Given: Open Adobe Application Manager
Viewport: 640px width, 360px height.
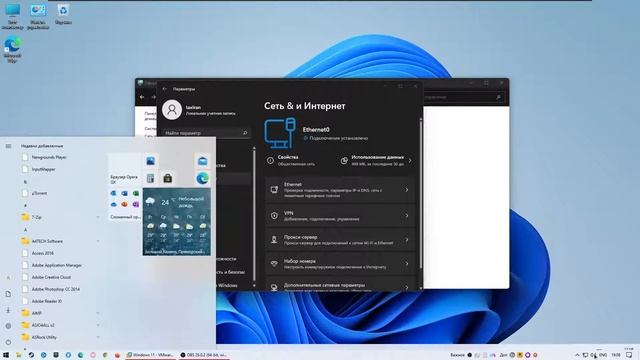Looking at the screenshot, I should 57,265.
